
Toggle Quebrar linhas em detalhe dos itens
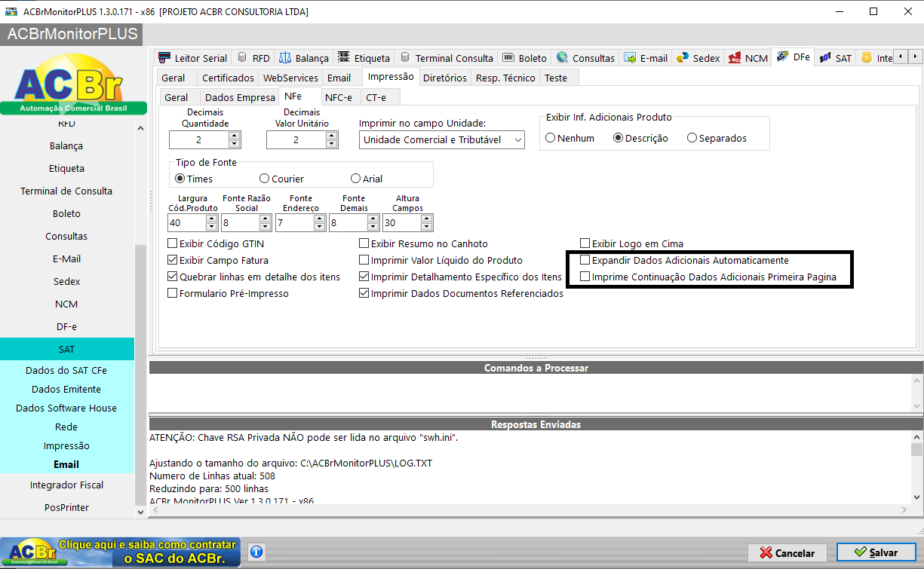click(173, 277)
